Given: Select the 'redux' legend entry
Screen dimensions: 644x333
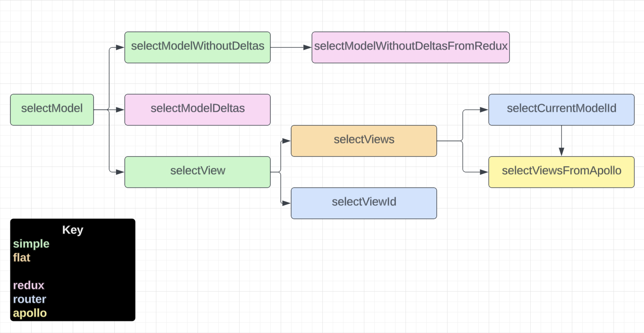Looking at the screenshot, I should pos(28,285).
